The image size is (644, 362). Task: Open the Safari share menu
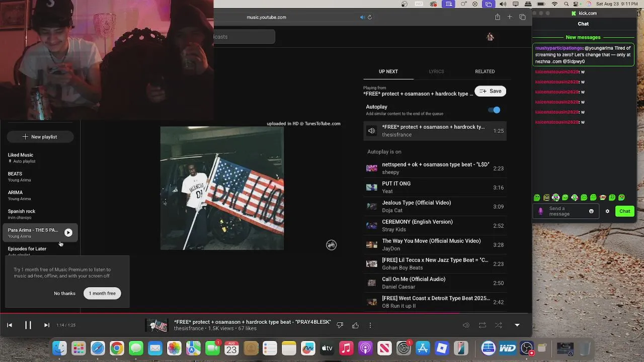click(498, 17)
